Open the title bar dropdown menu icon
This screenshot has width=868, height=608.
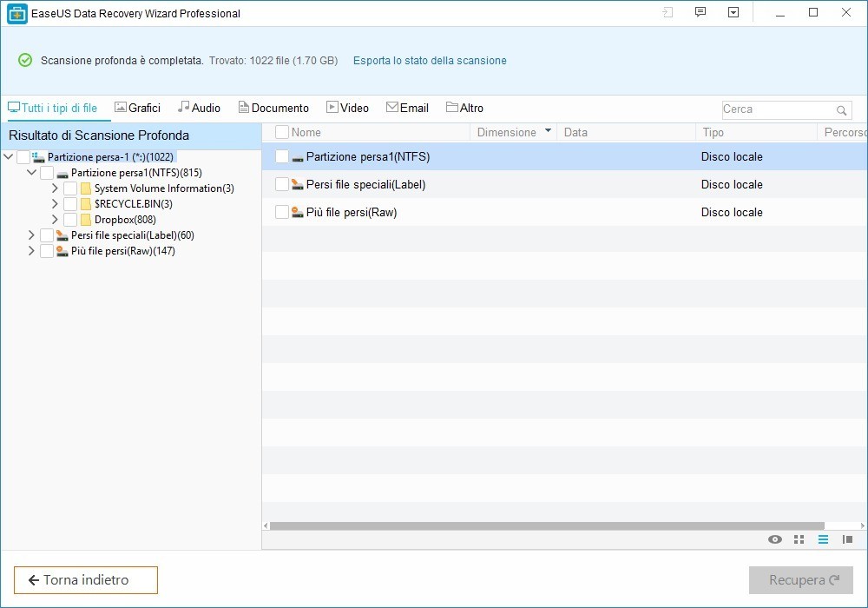pyautogui.click(x=733, y=13)
